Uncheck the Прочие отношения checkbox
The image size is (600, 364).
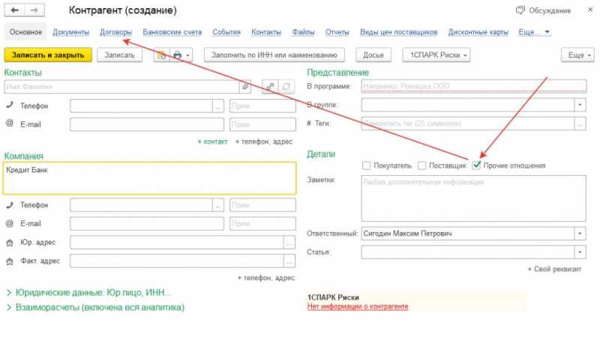pos(476,166)
